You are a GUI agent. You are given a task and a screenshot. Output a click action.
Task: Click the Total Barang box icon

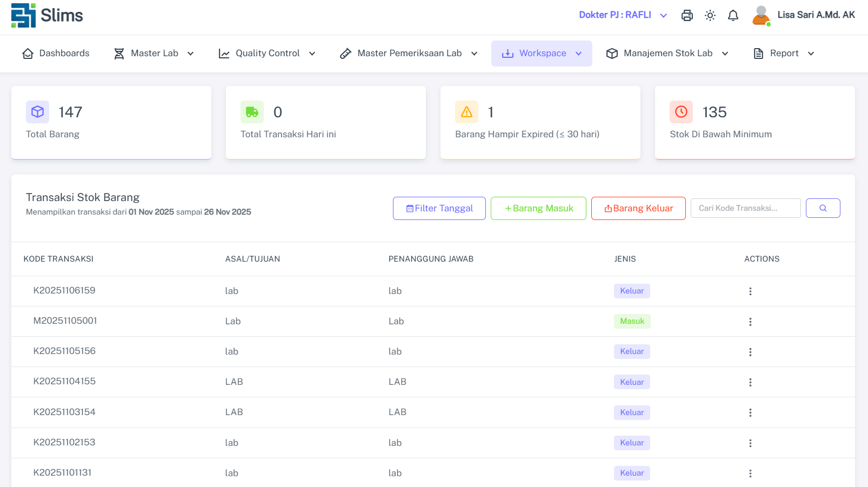click(37, 112)
